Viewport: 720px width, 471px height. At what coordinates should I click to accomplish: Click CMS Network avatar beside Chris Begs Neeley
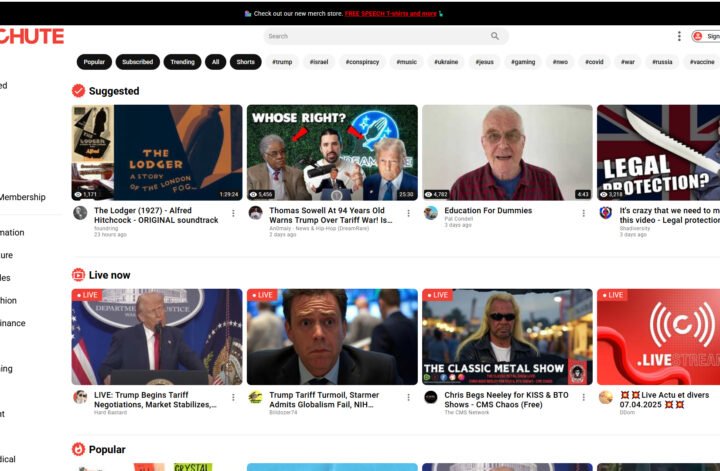pos(431,397)
